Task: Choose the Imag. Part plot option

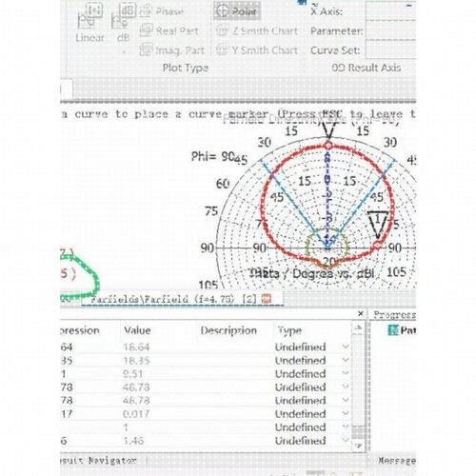Action: click(x=172, y=50)
